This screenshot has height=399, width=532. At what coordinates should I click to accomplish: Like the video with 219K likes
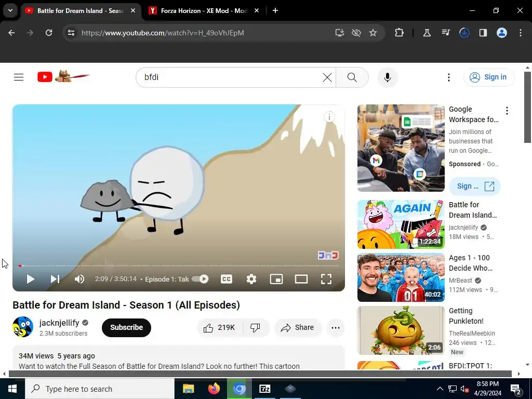pyautogui.click(x=220, y=327)
